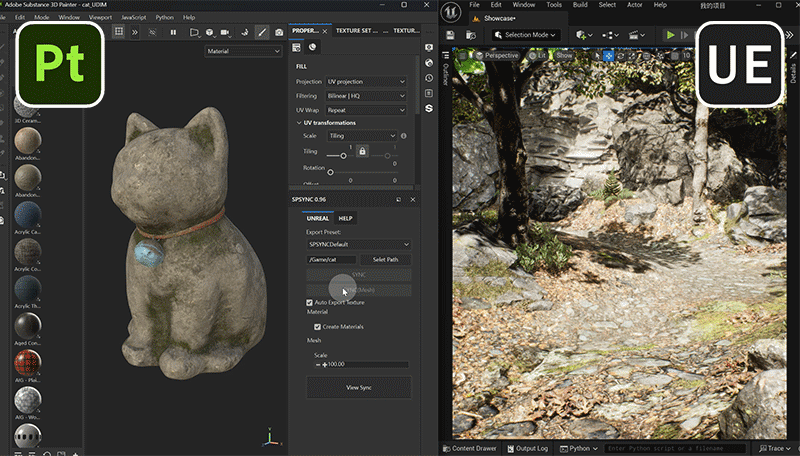This screenshot has width=800, height=456.
Task: Click the Show button in Unreal viewport
Action: pos(564,55)
